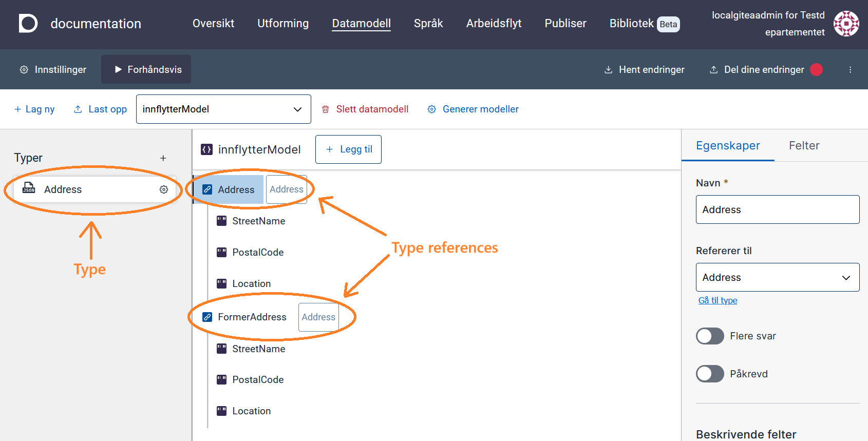The image size is (868, 441).
Task: Click the JSON file icon for Address
Action: pos(29,188)
